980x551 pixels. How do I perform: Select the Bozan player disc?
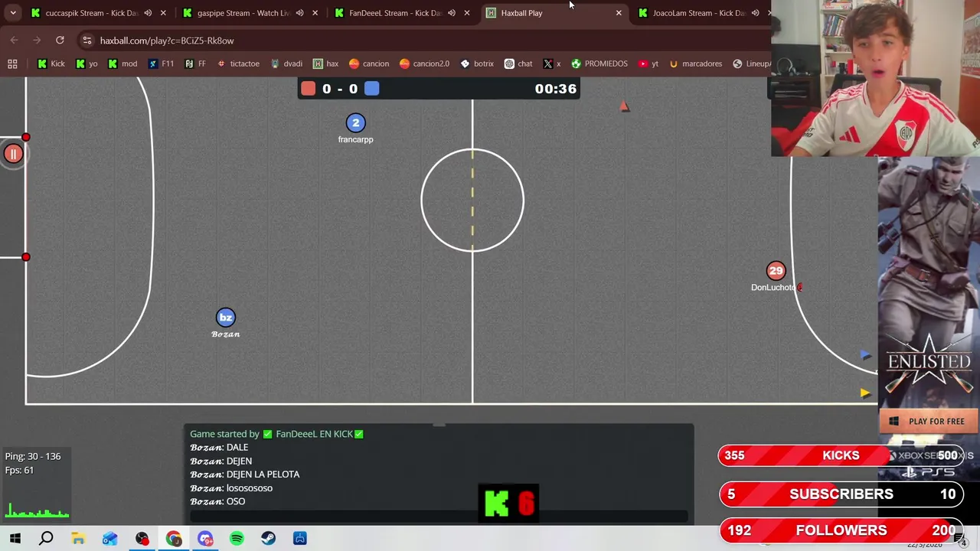point(225,318)
